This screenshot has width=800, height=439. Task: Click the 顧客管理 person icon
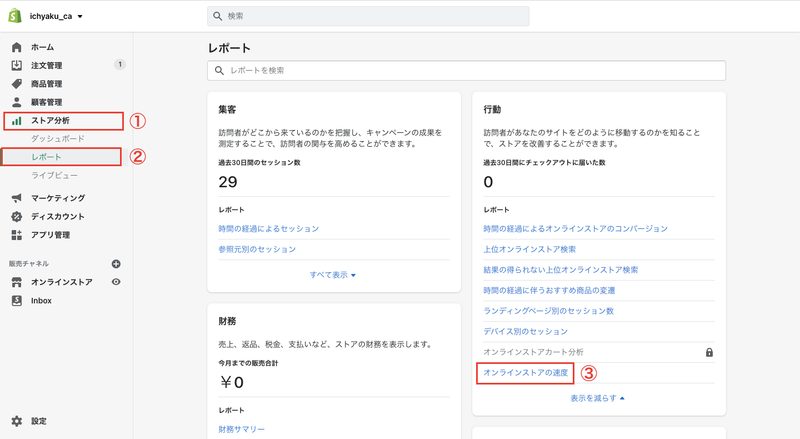pos(16,102)
